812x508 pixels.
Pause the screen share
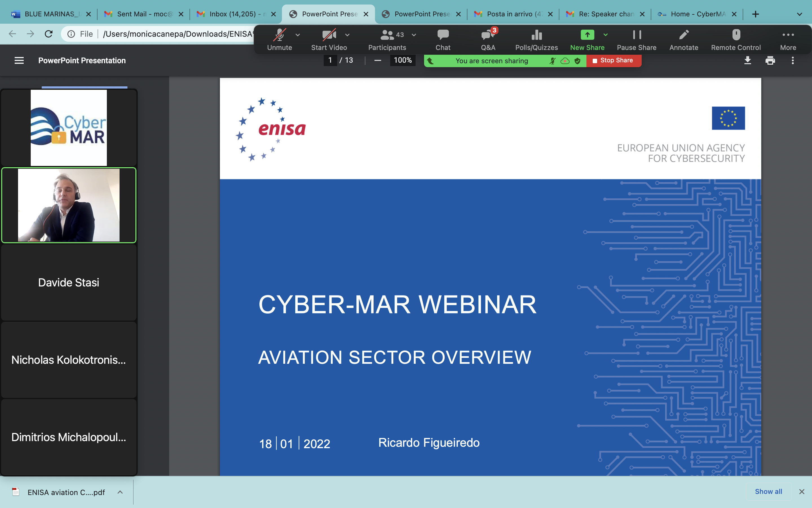coord(637,40)
